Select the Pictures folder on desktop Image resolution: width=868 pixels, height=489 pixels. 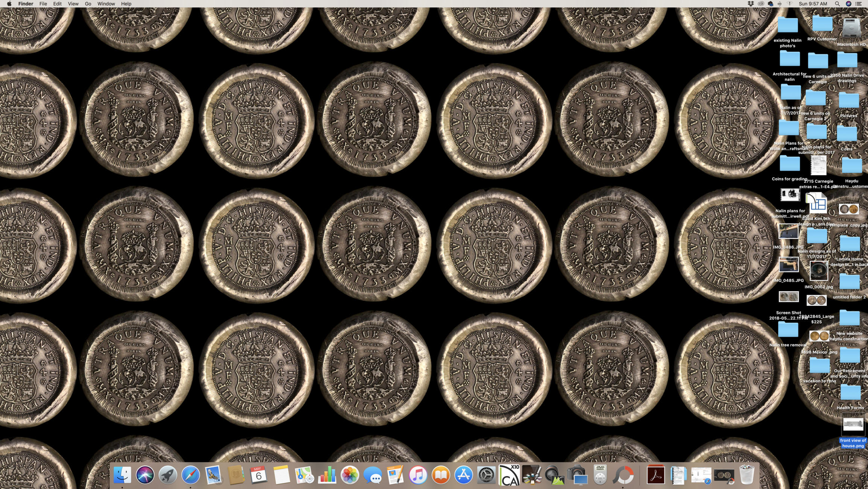[849, 100]
